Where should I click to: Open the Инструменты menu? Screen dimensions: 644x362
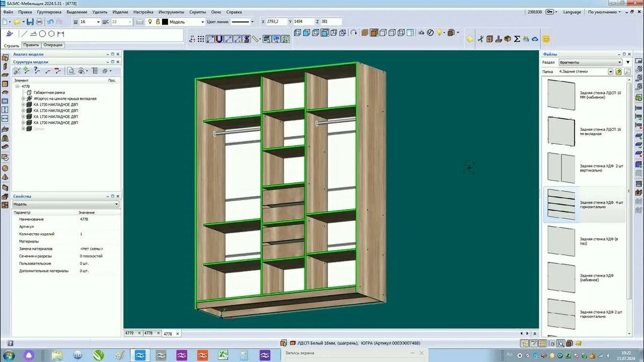(172, 11)
